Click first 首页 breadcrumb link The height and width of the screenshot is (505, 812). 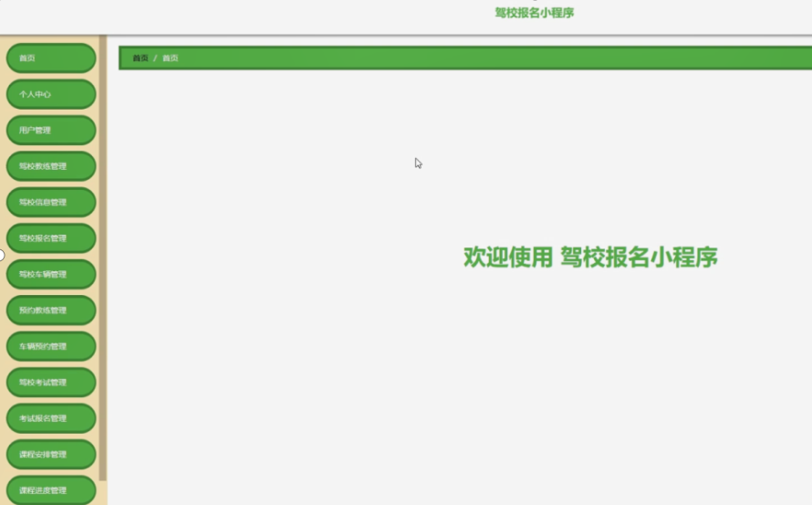[x=141, y=58]
